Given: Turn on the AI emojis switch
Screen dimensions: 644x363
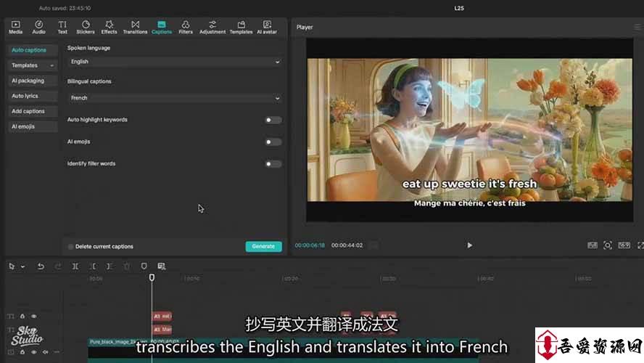Looking at the screenshot, I should pyautogui.click(x=273, y=142).
